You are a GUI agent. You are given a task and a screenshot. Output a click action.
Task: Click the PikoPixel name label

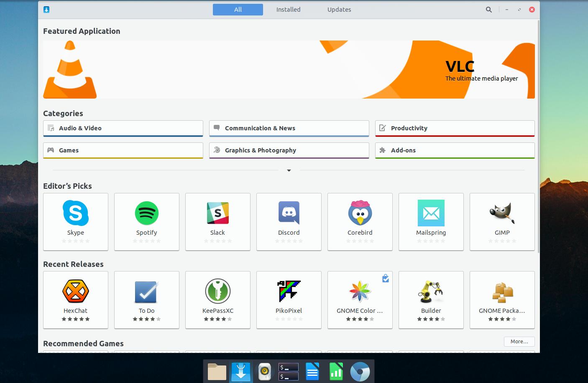[x=289, y=311]
